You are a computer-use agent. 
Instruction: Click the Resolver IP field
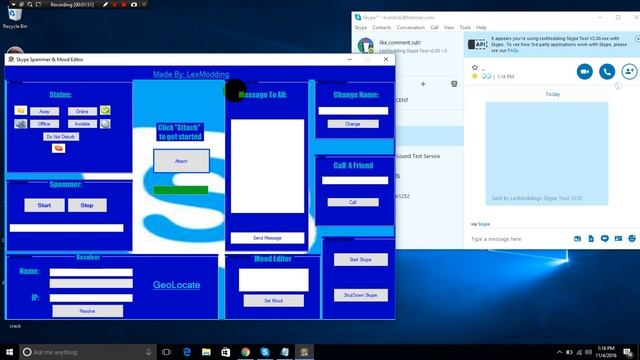coord(91,298)
